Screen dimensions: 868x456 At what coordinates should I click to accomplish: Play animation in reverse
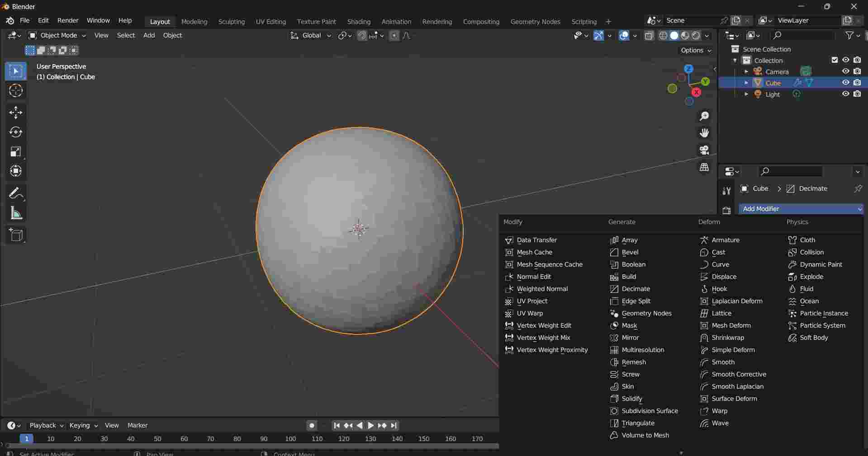click(x=360, y=425)
